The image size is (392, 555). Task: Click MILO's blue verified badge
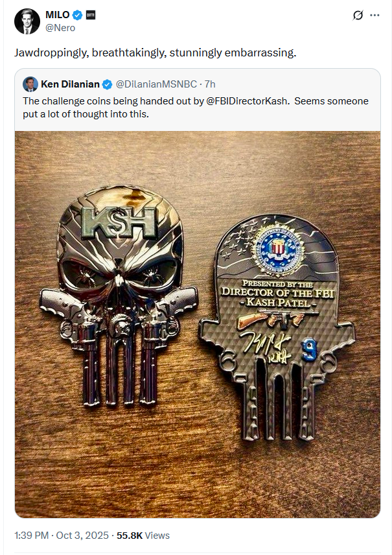coord(78,15)
